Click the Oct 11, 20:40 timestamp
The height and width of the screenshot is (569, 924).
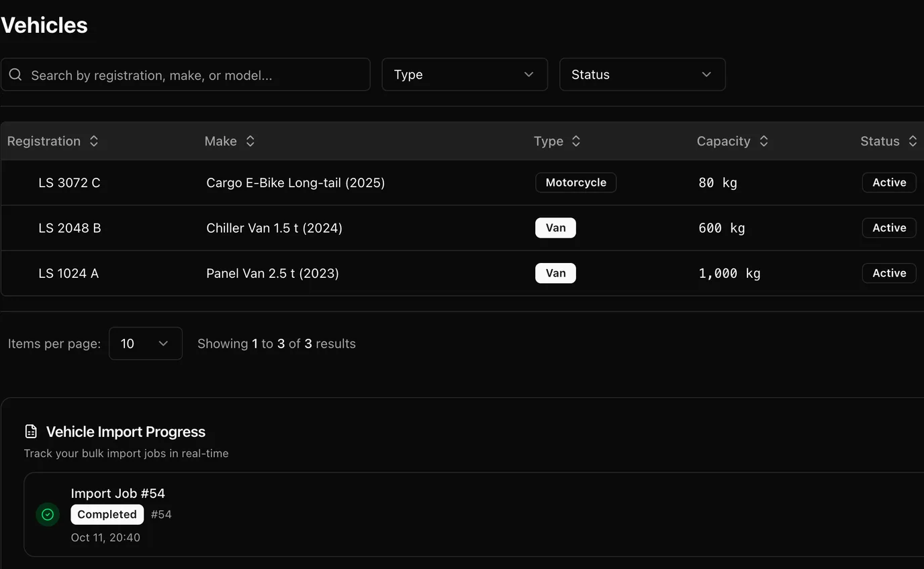click(105, 537)
